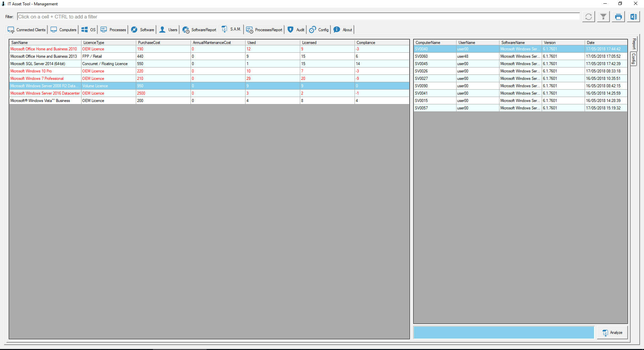Sort by Date column header
This screenshot has width=644, height=350.
(606, 43)
